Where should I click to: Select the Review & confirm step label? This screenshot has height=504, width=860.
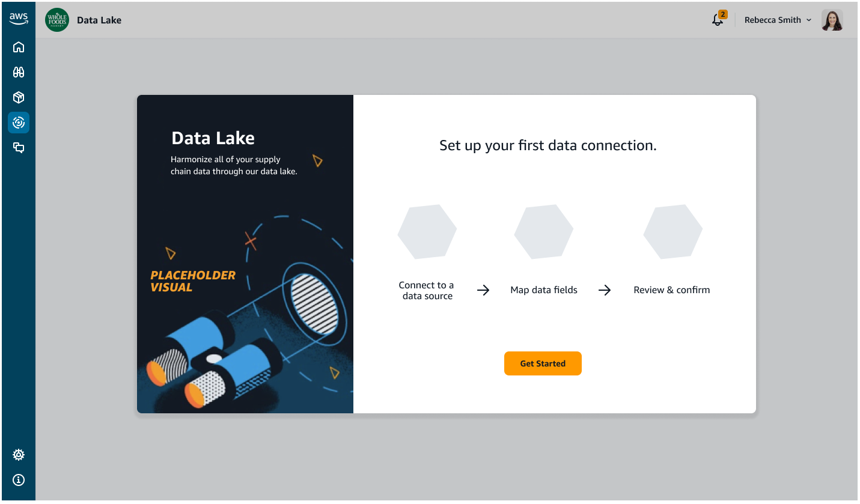(672, 290)
